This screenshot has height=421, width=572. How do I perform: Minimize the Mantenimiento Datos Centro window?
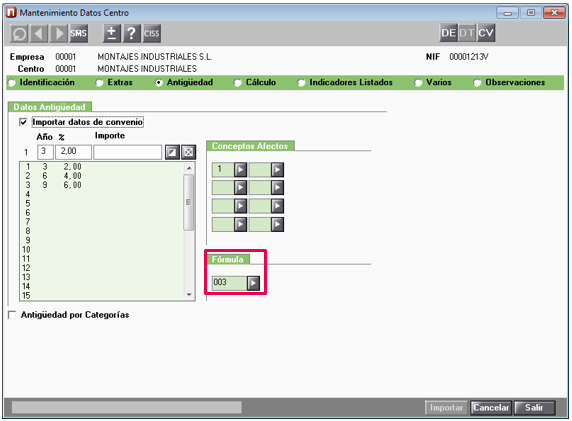(x=508, y=13)
